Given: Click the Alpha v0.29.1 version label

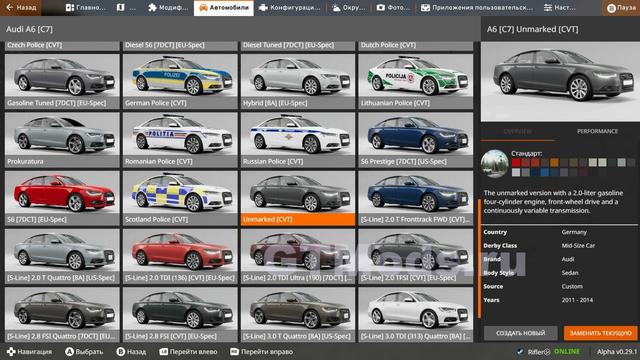Looking at the screenshot, I should pyautogui.click(x=616, y=351).
